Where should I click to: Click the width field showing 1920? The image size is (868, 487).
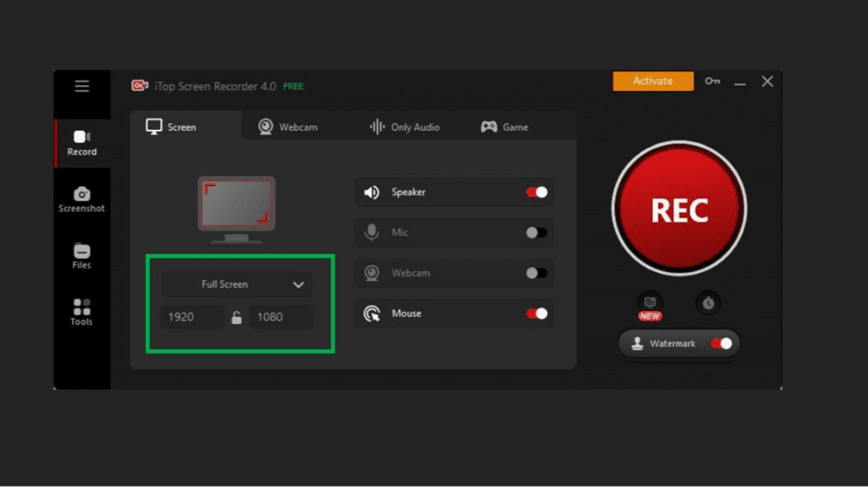point(192,317)
